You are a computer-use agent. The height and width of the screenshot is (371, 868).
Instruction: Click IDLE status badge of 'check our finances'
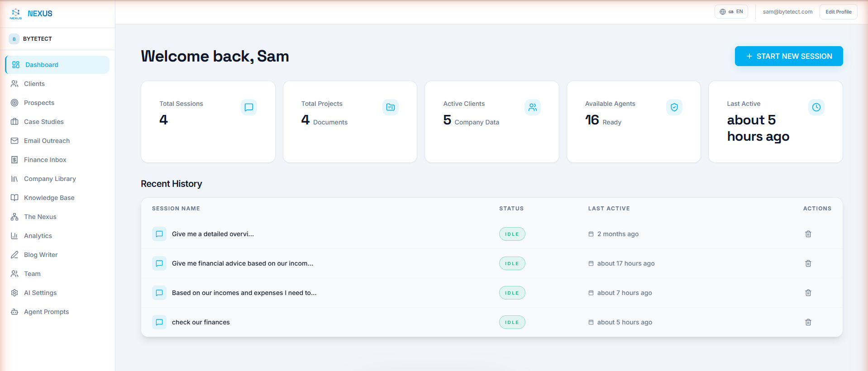[x=512, y=322]
